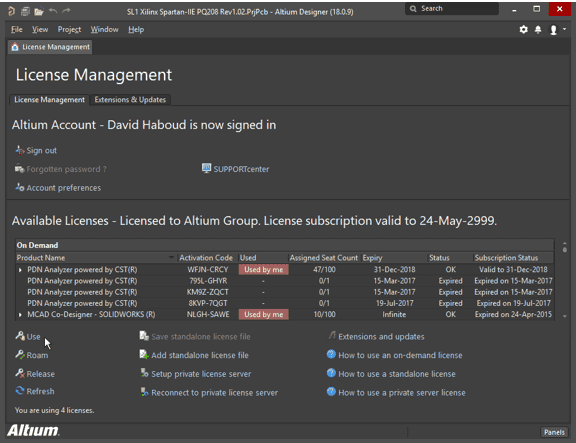Click "Used by me" on the NLGH-SAWE row
Screen dimensions: 576x443
tap(263, 315)
